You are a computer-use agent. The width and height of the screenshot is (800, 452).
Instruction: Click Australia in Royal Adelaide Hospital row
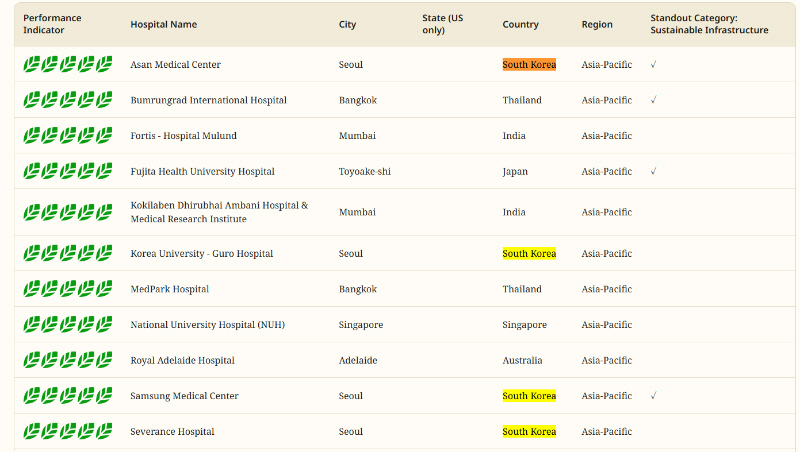[522, 361]
